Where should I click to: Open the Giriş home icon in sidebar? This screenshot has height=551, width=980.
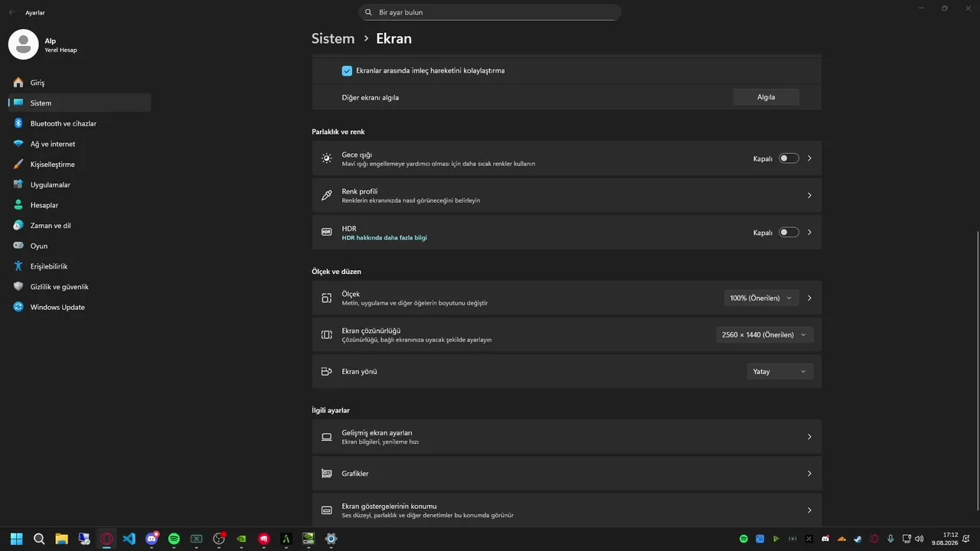coord(18,83)
